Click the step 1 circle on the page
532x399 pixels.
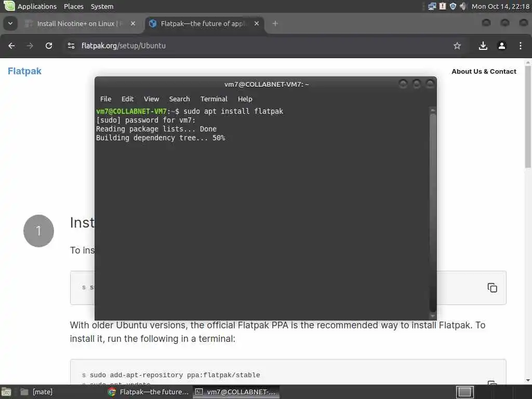(x=38, y=231)
